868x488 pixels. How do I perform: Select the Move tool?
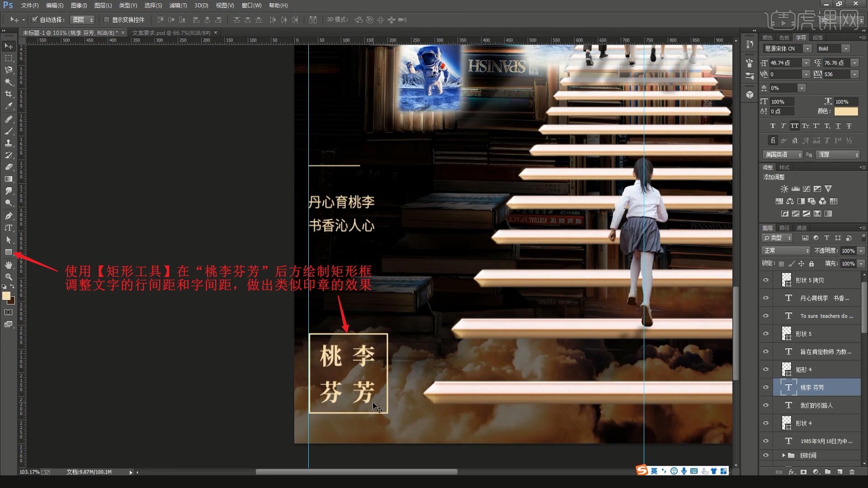point(8,46)
